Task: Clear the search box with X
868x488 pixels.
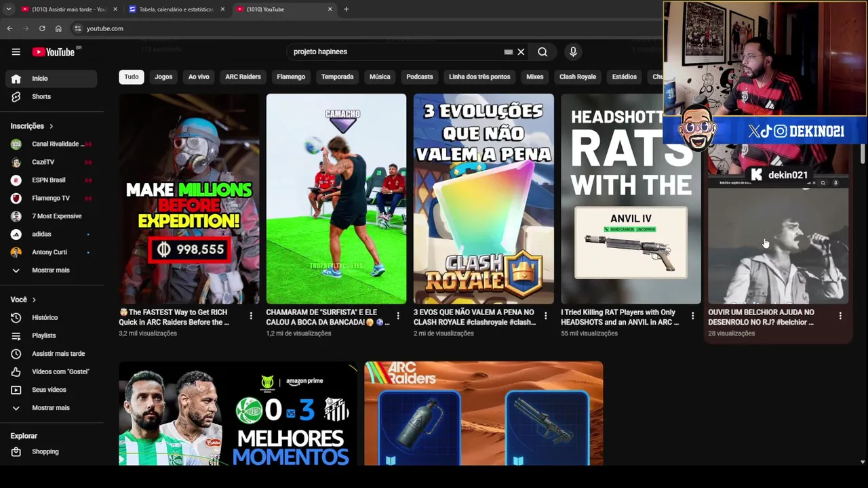Action: coord(521,52)
